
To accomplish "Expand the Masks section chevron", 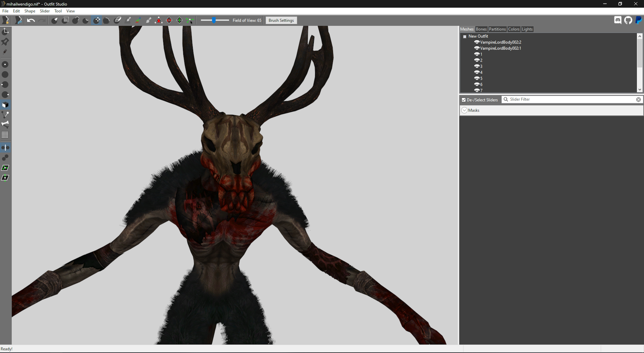I will (x=465, y=110).
